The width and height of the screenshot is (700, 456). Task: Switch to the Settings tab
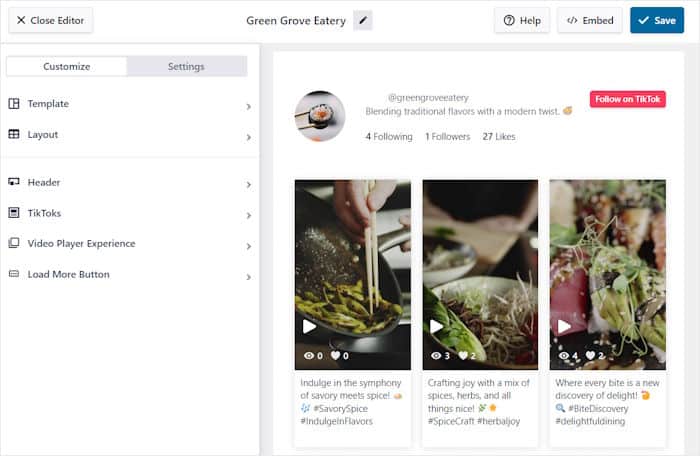tap(186, 66)
